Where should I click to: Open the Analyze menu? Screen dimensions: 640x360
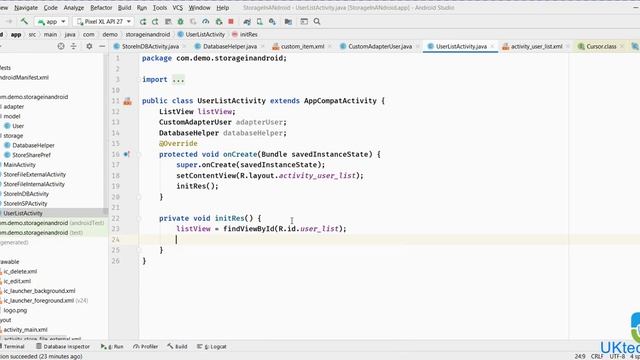[73, 8]
